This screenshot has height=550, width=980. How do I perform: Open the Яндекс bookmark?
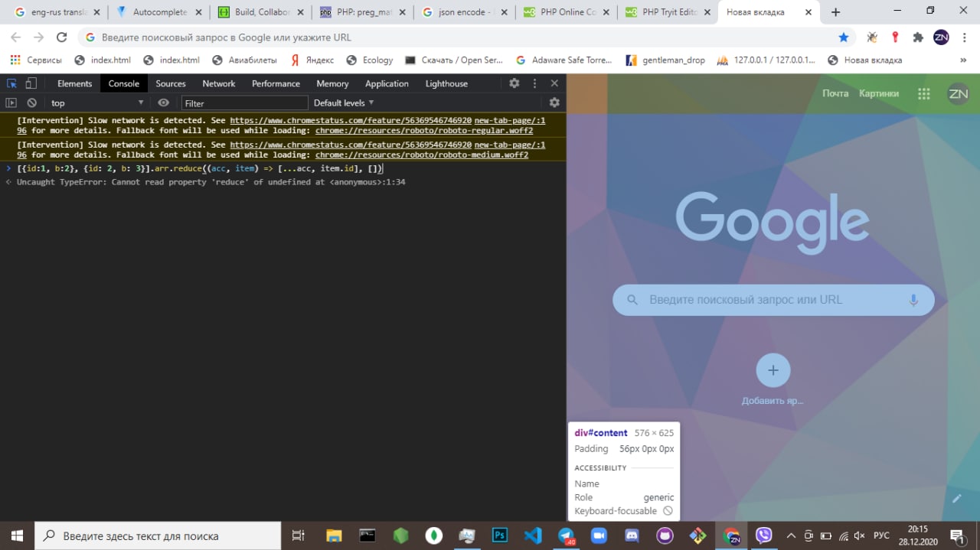(x=312, y=60)
